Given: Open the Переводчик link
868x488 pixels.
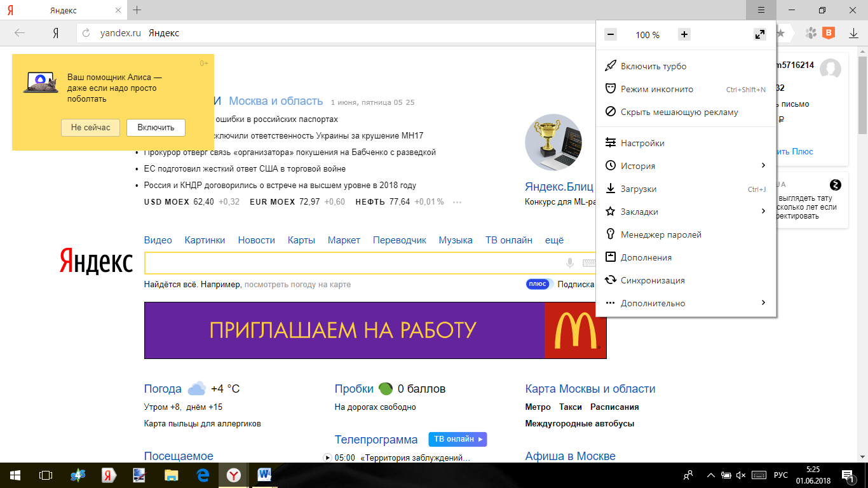Looking at the screenshot, I should (400, 240).
